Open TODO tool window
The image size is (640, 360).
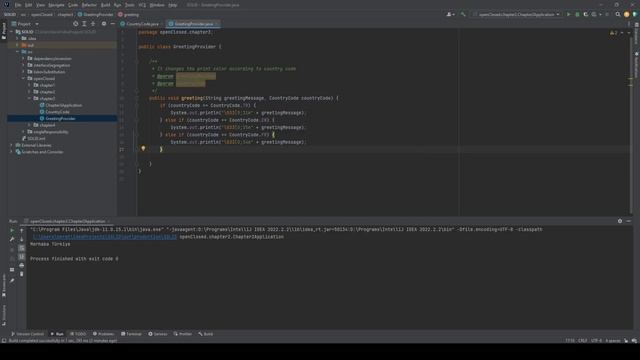tap(78, 334)
